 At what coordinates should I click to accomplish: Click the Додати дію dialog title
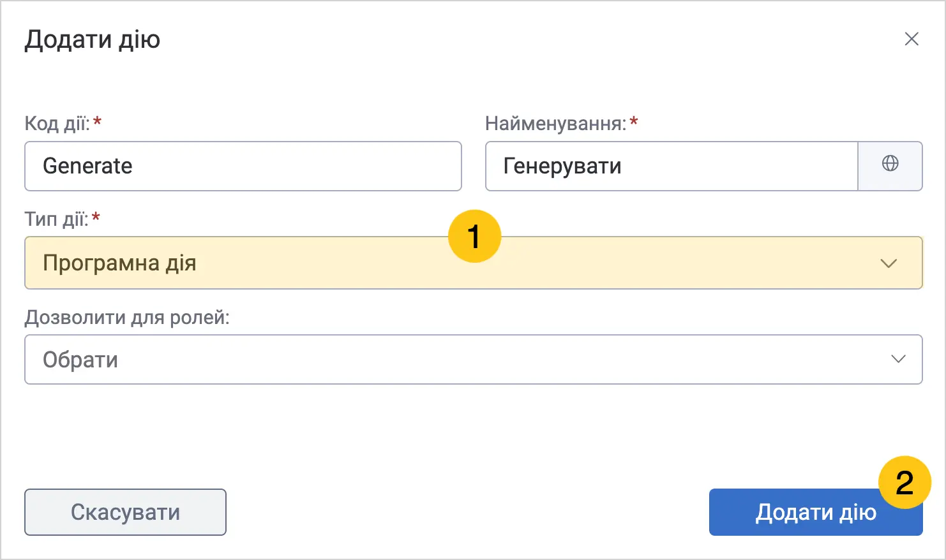pos(93,40)
